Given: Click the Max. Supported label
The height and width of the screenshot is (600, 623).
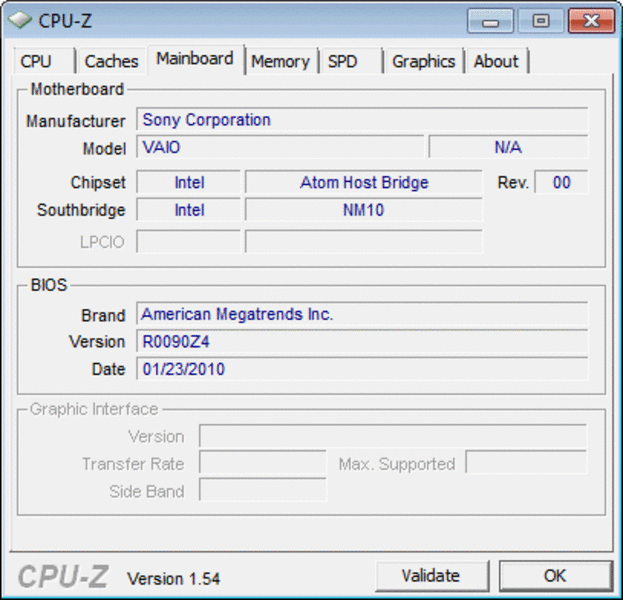Looking at the screenshot, I should pyautogui.click(x=397, y=464).
